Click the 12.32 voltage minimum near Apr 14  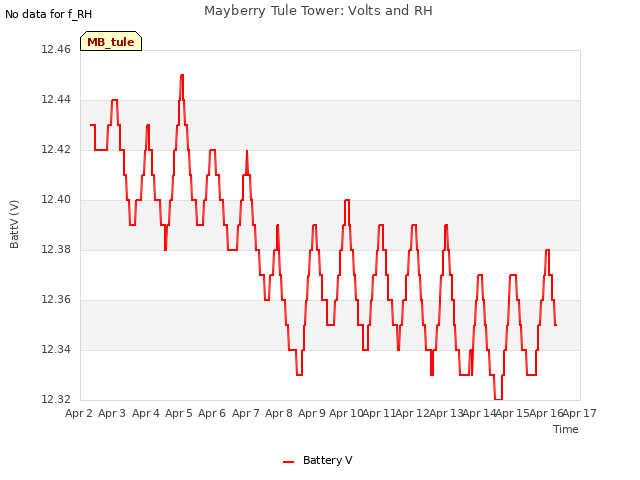(498, 399)
